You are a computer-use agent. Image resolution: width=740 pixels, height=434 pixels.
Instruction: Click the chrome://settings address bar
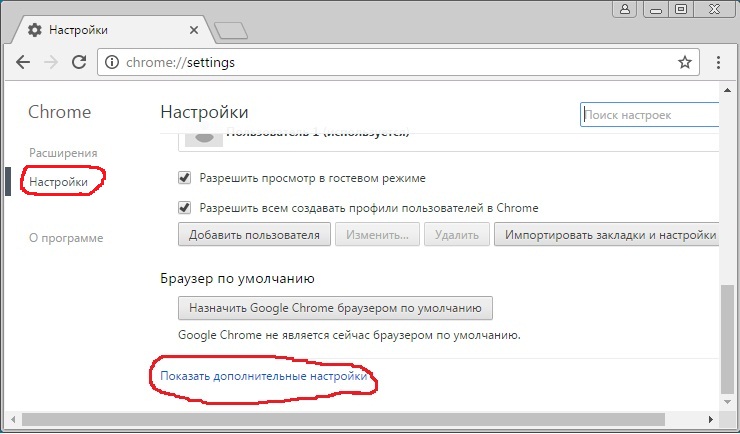[398, 62]
